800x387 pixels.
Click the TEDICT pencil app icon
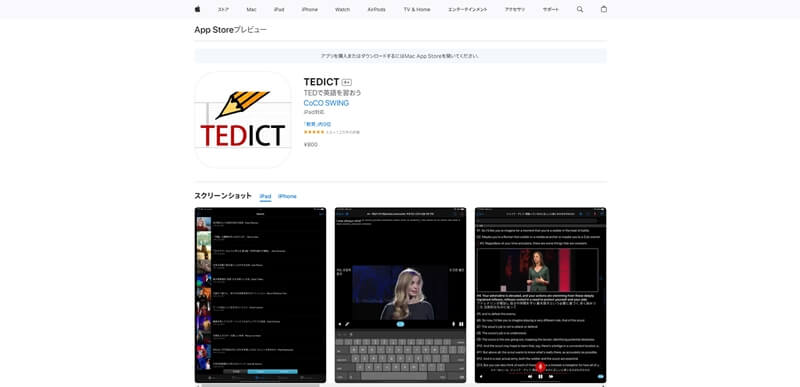tap(243, 120)
